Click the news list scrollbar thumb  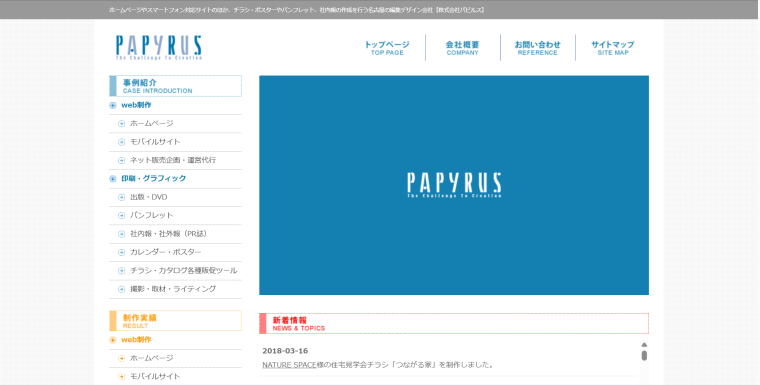coord(644,356)
